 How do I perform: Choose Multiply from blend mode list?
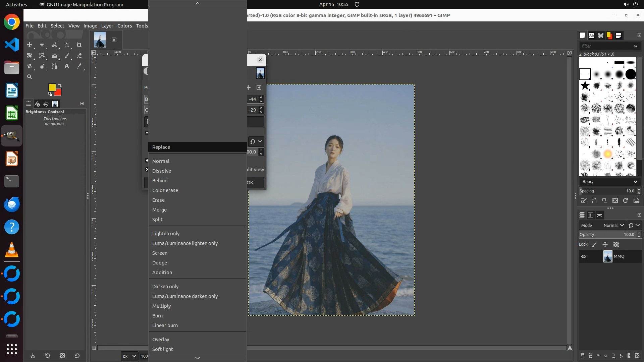[x=162, y=306]
